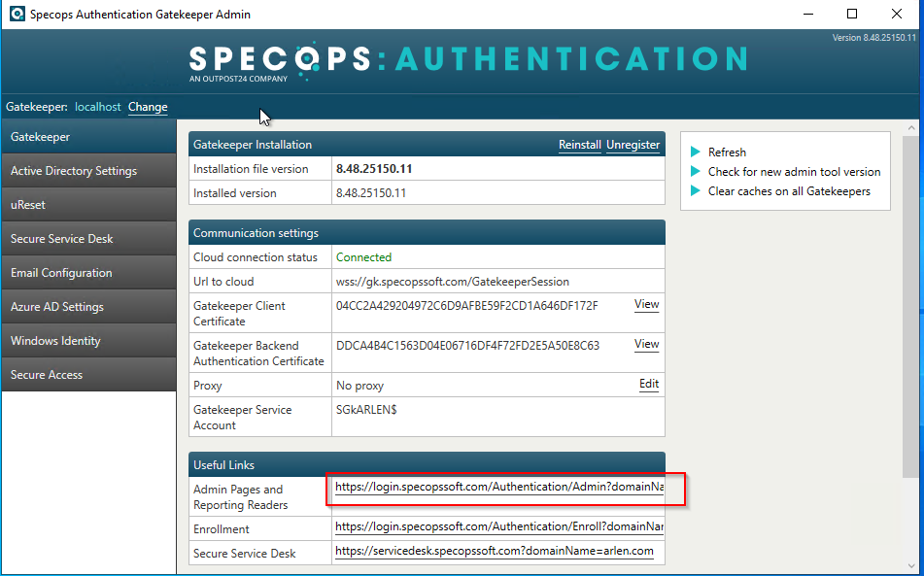Select Secure Access in sidebar
This screenshot has height=576, width=924.
[88, 375]
